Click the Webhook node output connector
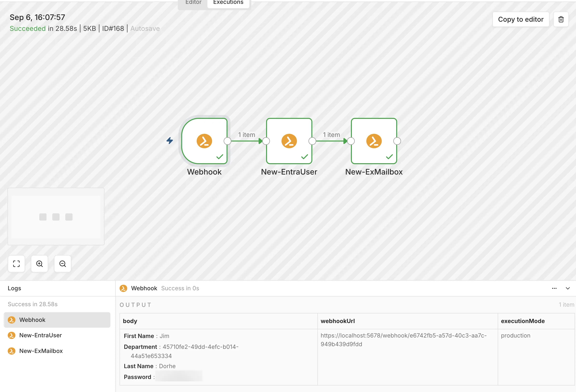576x392 pixels. (x=227, y=141)
